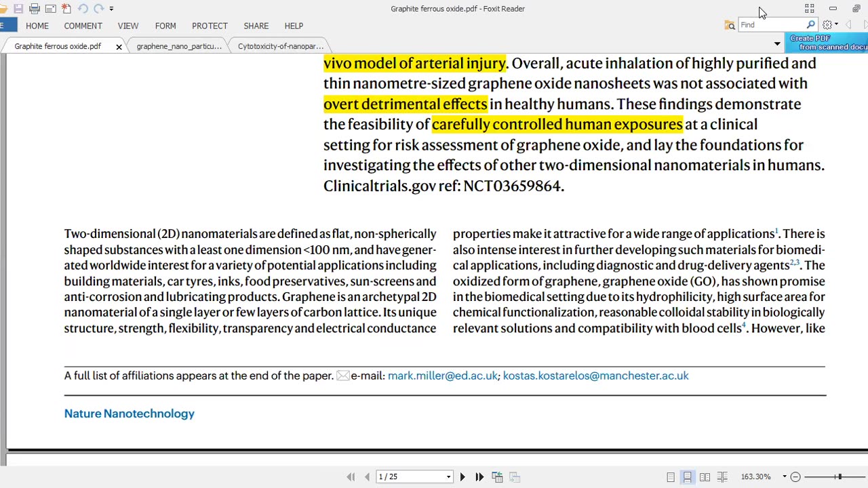This screenshot has width=868, height=488.
Task: Go to the last page button
Action: 479,477
